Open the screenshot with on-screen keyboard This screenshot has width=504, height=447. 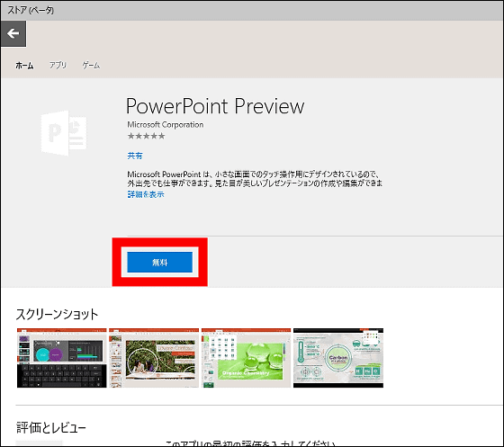click(x=62, y=358)
